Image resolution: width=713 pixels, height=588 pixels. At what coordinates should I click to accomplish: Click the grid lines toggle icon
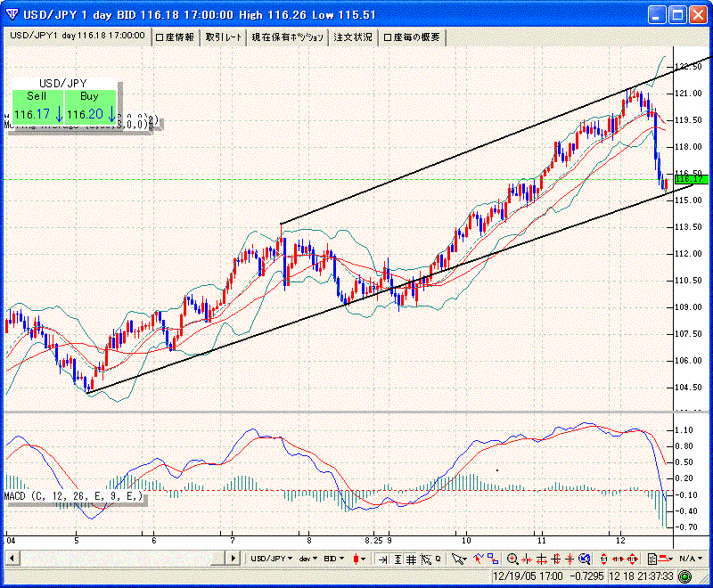coord(411,559)
